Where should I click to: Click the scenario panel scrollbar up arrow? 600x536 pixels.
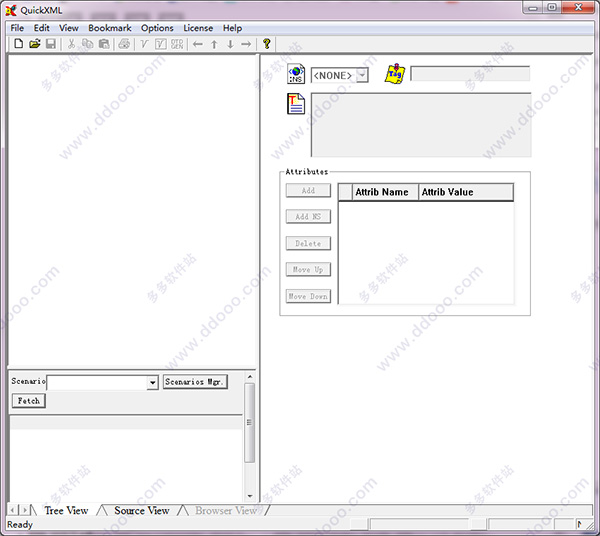pos(250,377)
